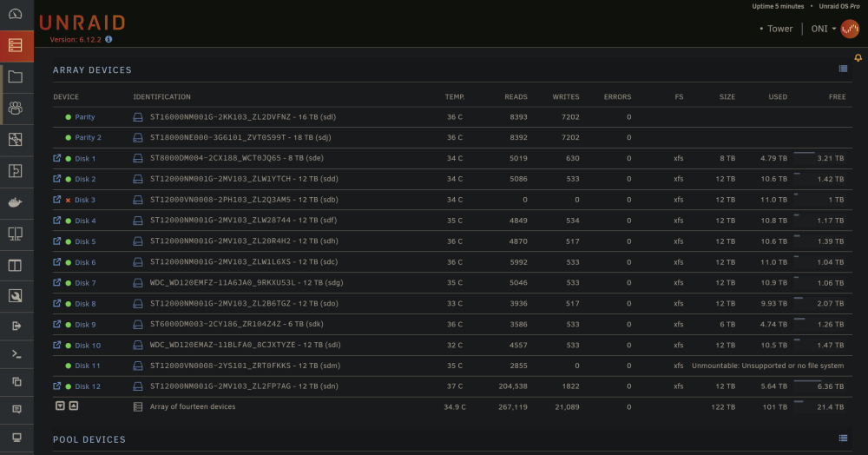Click the 'Array of fourteen devices' label
This screenshot has height=455, width=868.
[x=193, y=407]
